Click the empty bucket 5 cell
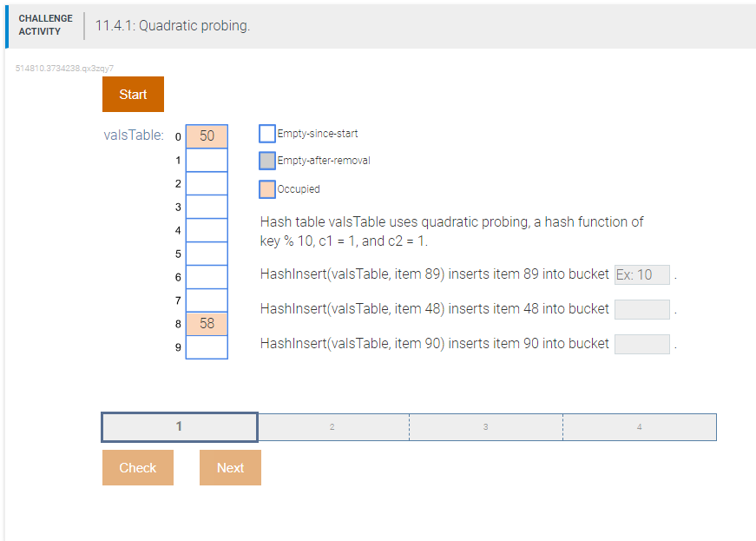 pos(206,253)
